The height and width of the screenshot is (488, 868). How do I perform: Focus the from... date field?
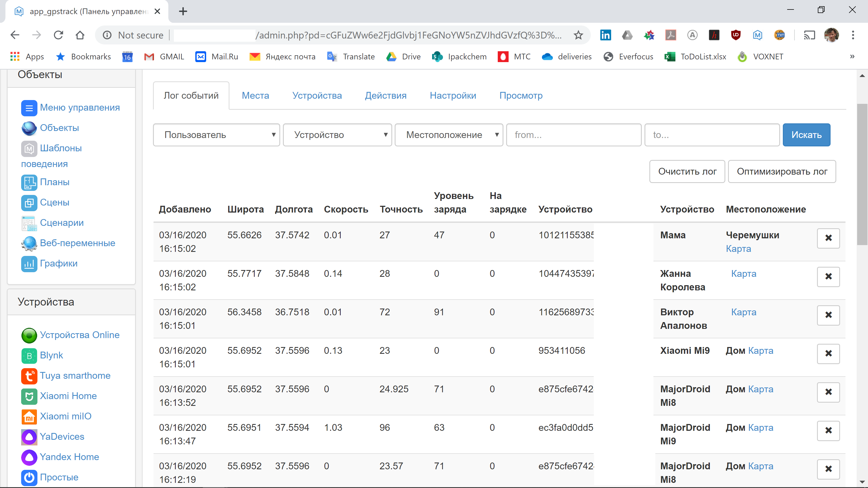(x=573, y=135)
